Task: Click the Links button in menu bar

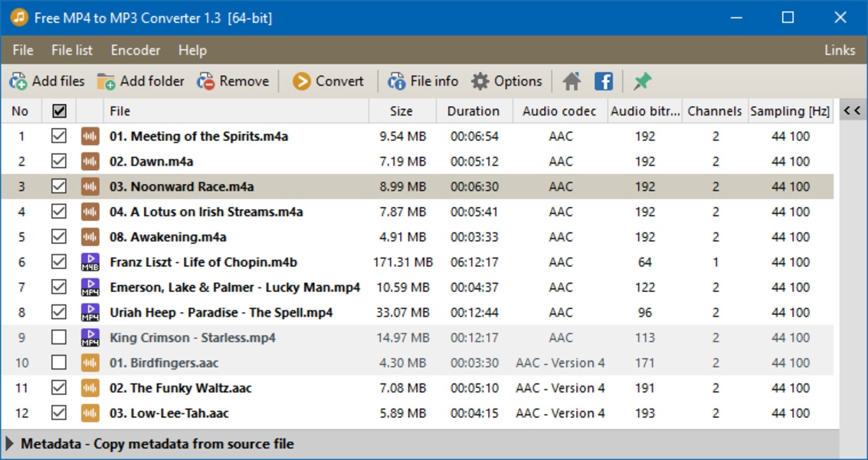Action: point(839,51)
